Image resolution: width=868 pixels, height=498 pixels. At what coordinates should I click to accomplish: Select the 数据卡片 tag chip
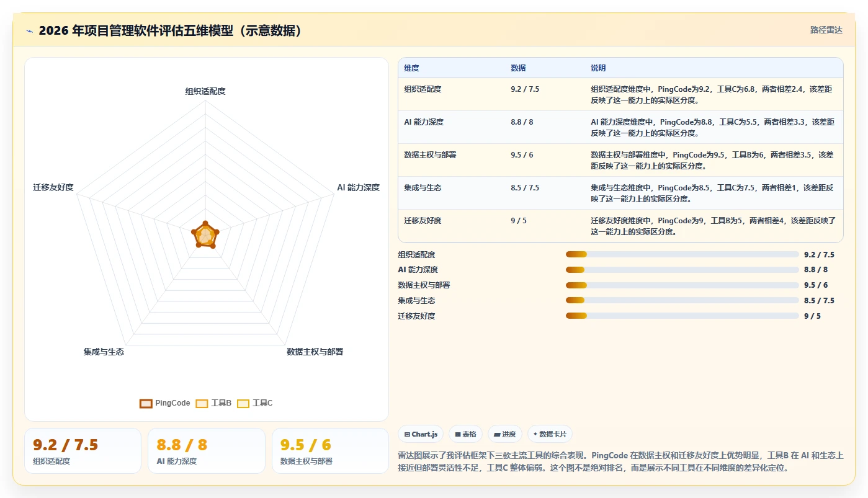click(x=550, y=434)
